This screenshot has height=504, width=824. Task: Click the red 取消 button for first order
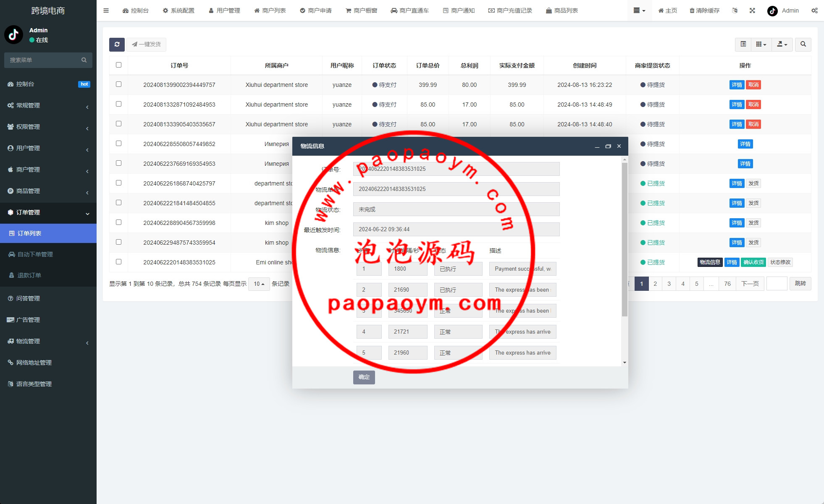tap(753, 85)
